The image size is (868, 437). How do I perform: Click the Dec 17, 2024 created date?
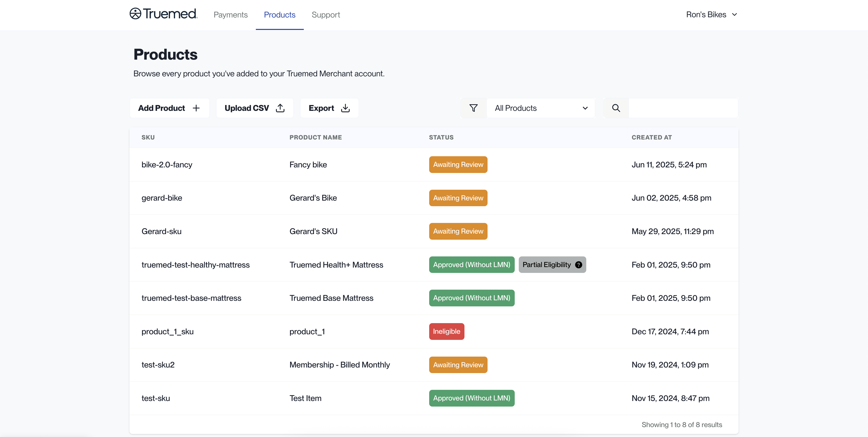coord(670,331)
